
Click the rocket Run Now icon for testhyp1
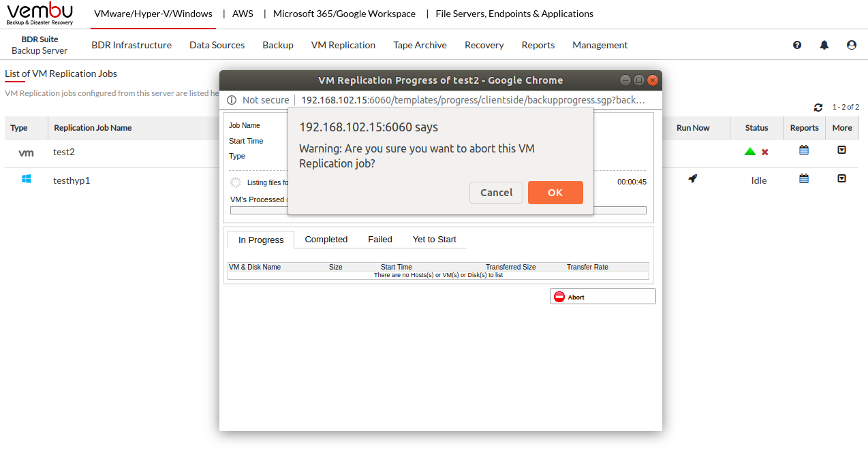693,179
